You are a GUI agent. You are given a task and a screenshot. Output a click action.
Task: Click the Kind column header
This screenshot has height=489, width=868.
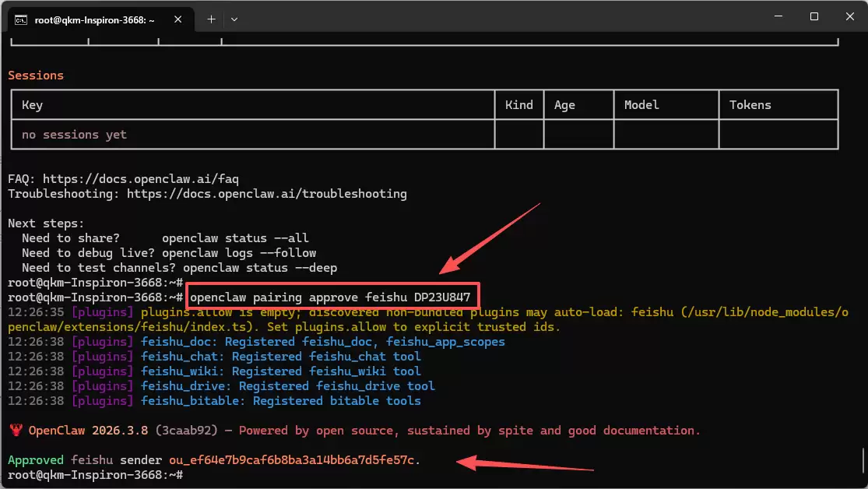pyautogui.click(x=518, y=105)
